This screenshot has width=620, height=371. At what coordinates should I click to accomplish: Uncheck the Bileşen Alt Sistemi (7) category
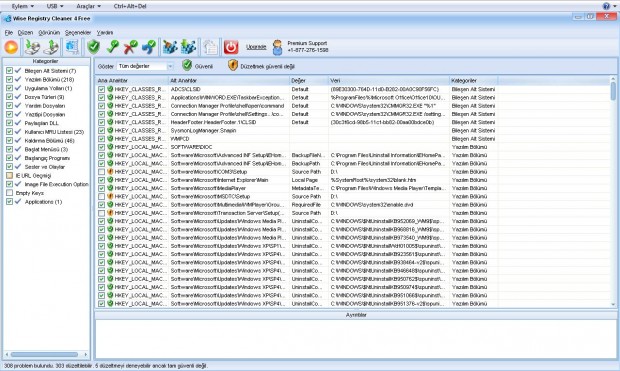tap(9, 71)
